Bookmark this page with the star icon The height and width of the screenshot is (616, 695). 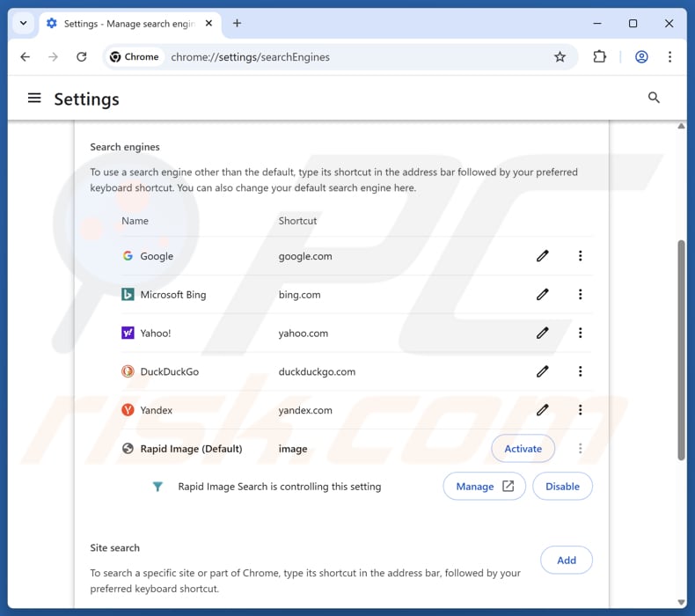(560, 57)
